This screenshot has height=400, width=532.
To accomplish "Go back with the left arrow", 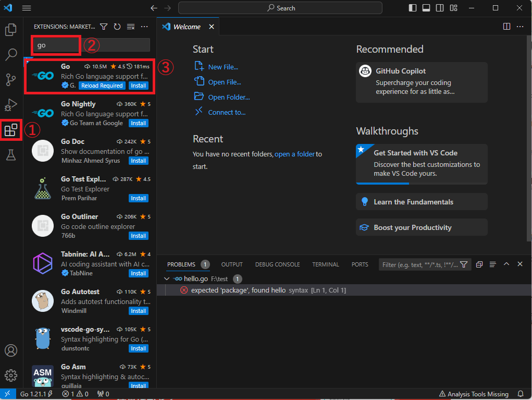I will (x=154, y=8).
